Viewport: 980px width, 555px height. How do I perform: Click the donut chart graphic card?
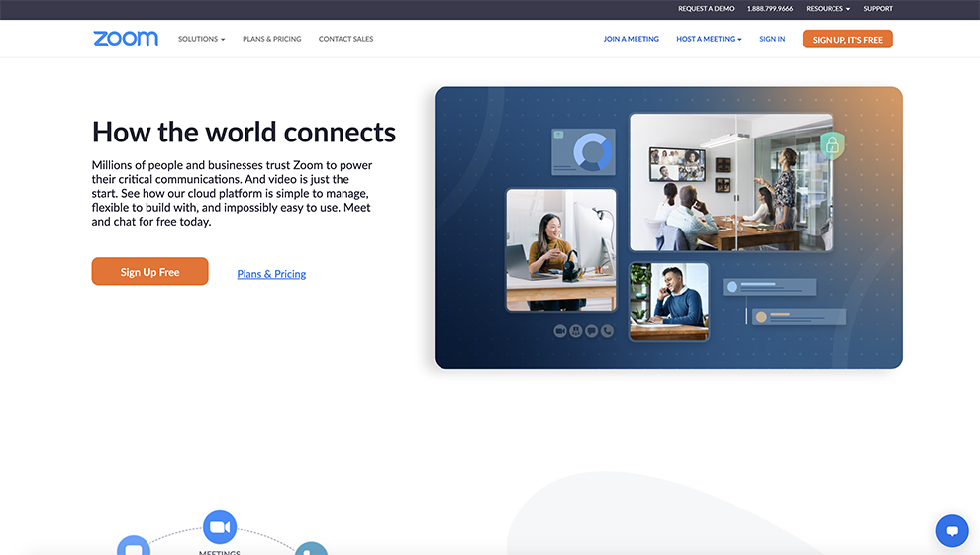[583, 151]
